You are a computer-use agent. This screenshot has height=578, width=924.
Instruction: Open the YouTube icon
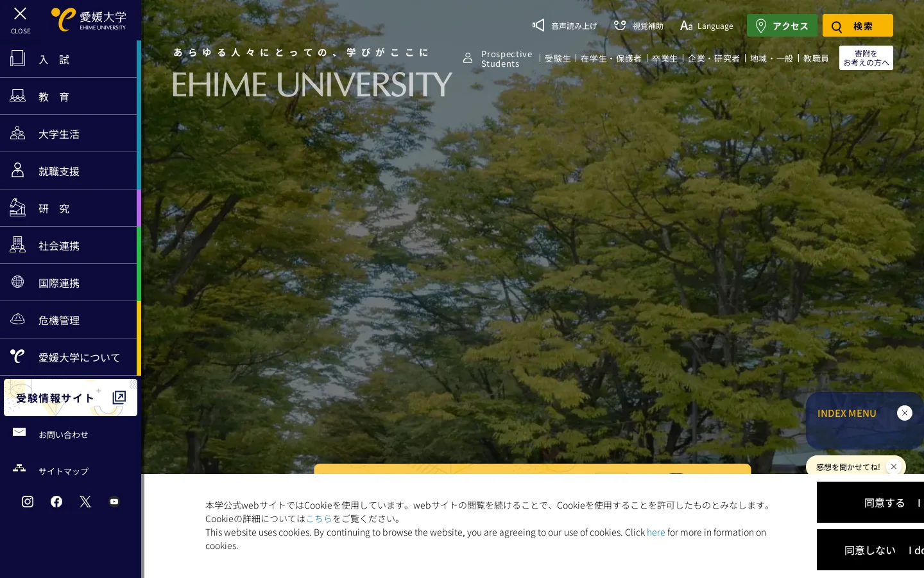114,502
